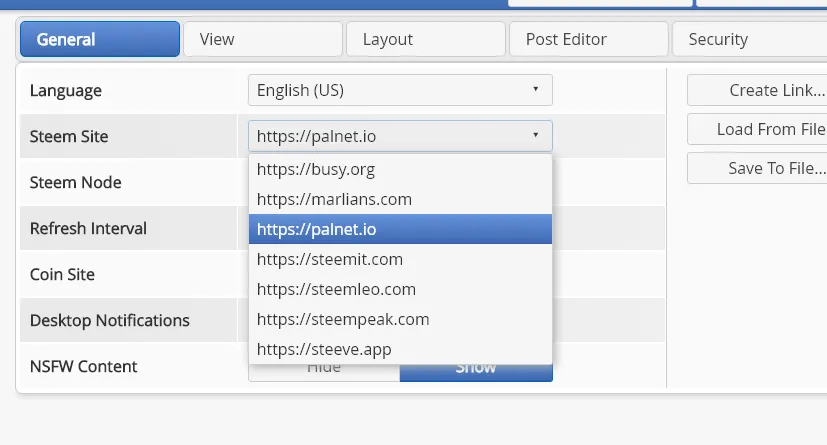Open the View tab

tap(263, 39)
